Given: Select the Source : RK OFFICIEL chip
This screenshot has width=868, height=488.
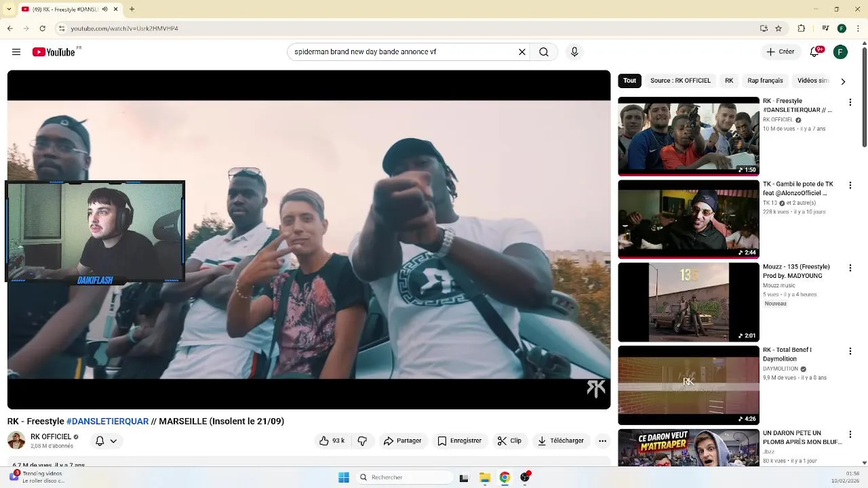Looking at the screenshot, I should coord(680,81).
